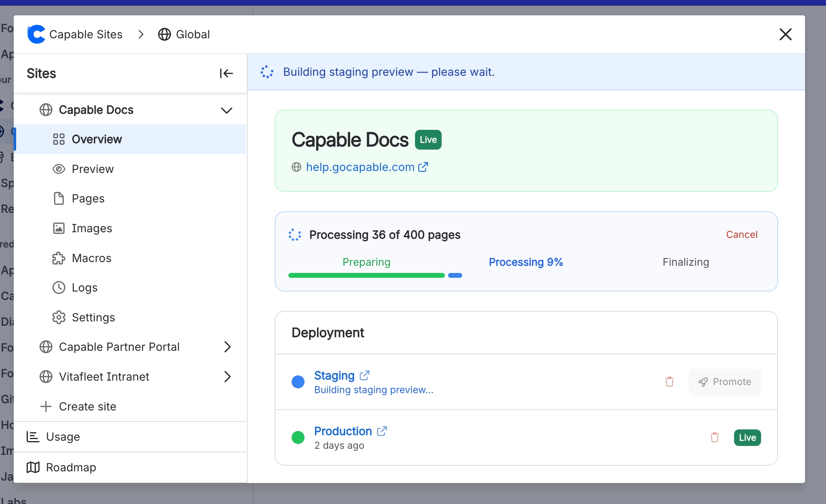This screenshot has width=826, height=504.
Task: Click the Global globe icon in breadcrumb
Action: click(x=165, y=34)
